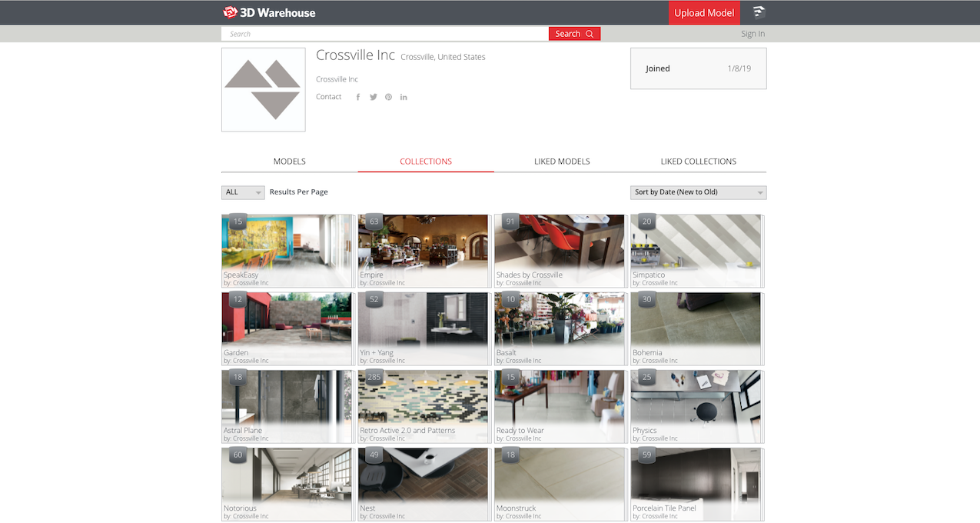Focus the search input field
Viewport: 980px width, 523px height.
tap(384, 34)
